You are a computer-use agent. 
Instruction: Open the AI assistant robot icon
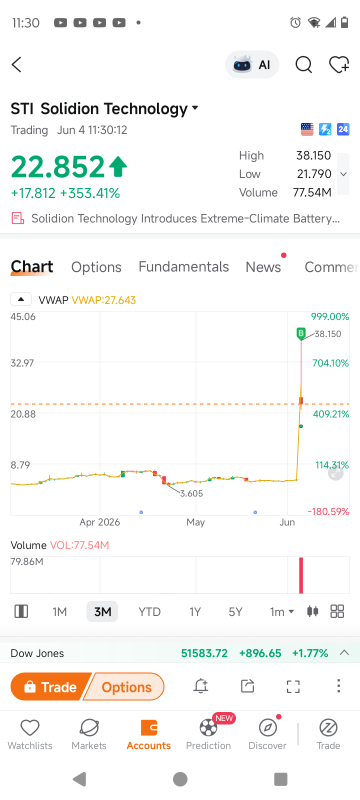coord(252,65)
